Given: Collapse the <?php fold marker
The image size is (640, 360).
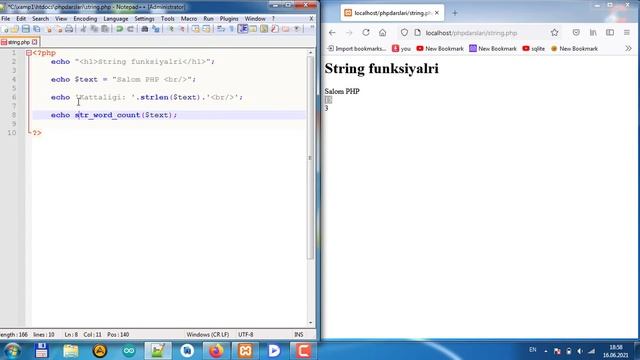Looking at the screenshot, I should 29,53.
